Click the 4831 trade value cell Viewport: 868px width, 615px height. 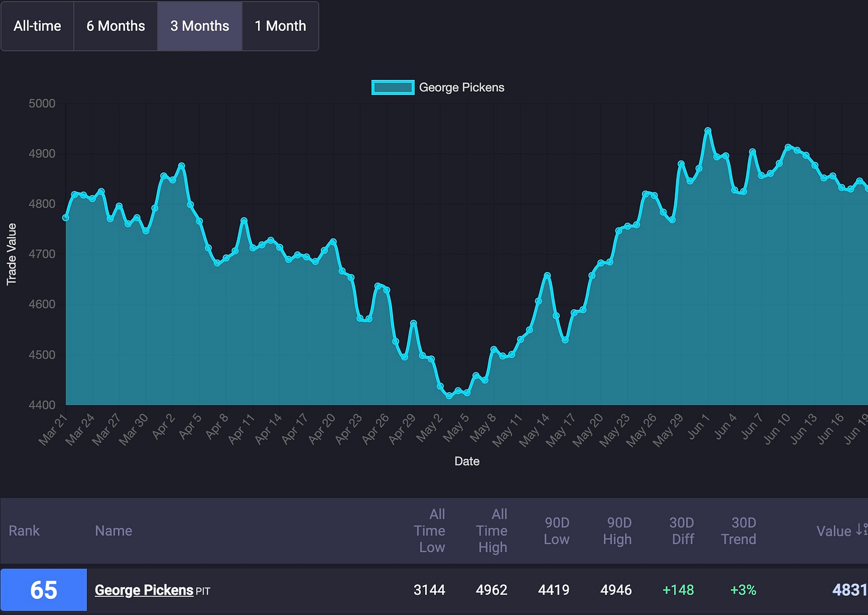click(850, 590)
